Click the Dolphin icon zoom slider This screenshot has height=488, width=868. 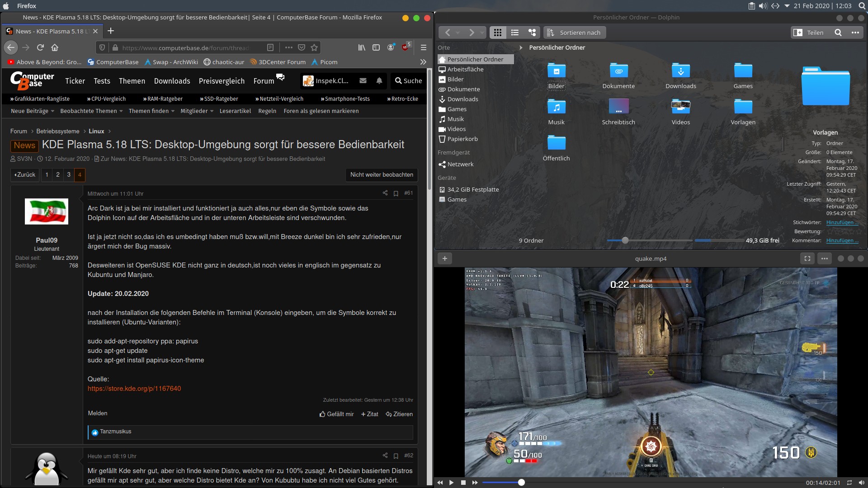[x=625, y=240]
